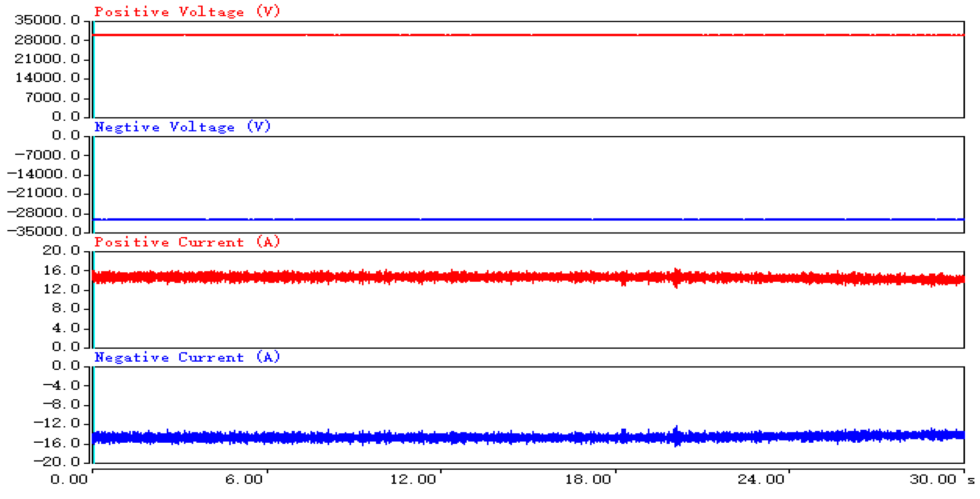Click the 28000.0 label on the voltage axis
This screenshot has height=499, width=980.
coord(47,40)
